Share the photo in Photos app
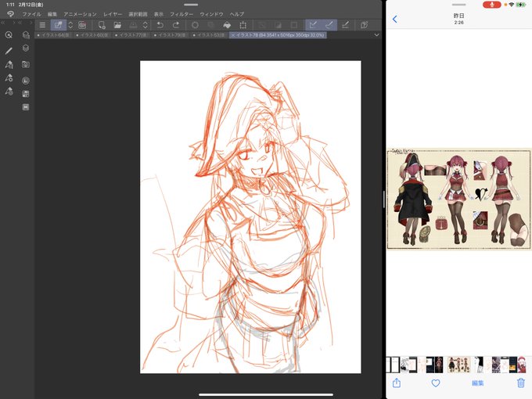 [x=397, y=383]
